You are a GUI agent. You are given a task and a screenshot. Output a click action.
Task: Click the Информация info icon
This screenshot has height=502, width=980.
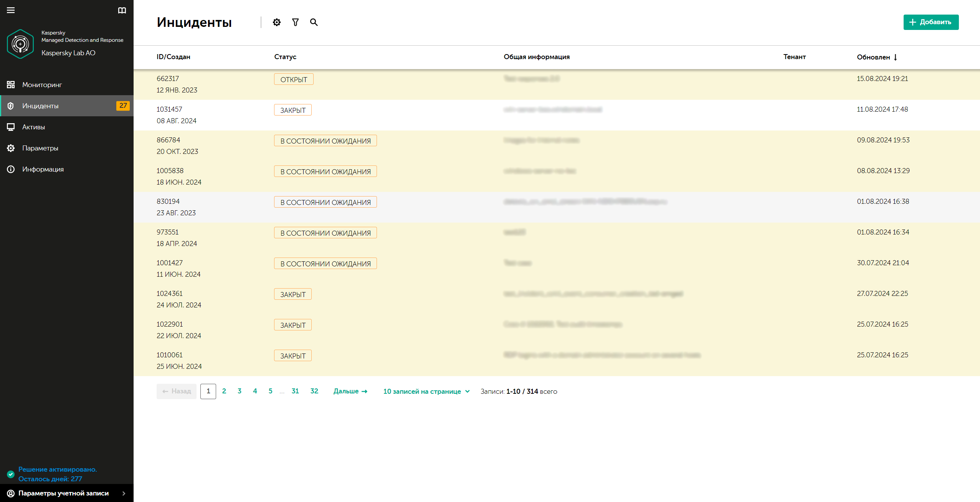[x=11, y=169]
